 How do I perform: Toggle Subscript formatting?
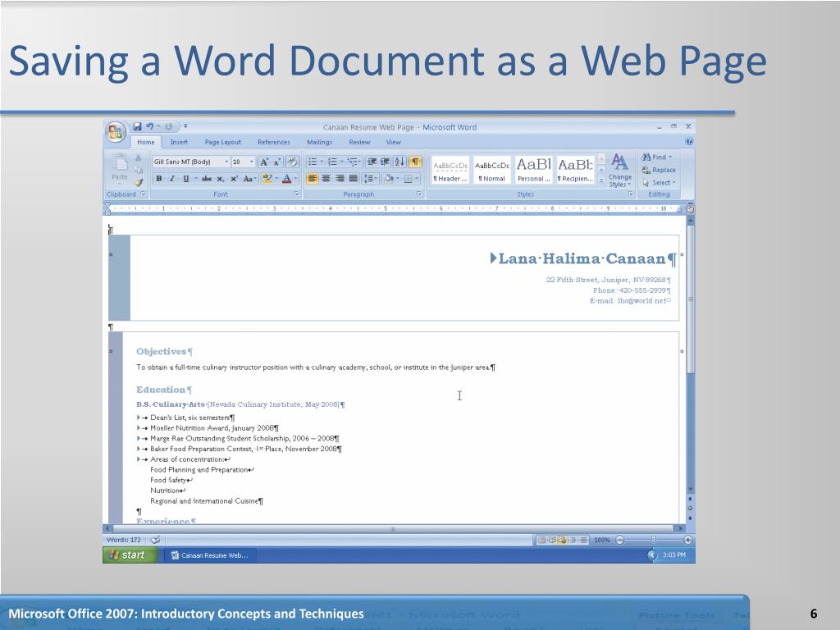(x=220, y=178)
